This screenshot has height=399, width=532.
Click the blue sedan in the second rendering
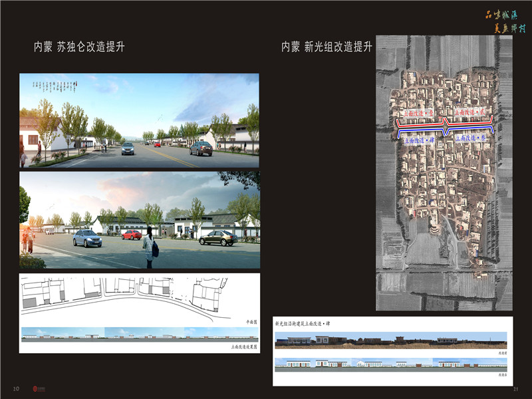point(87,239)
